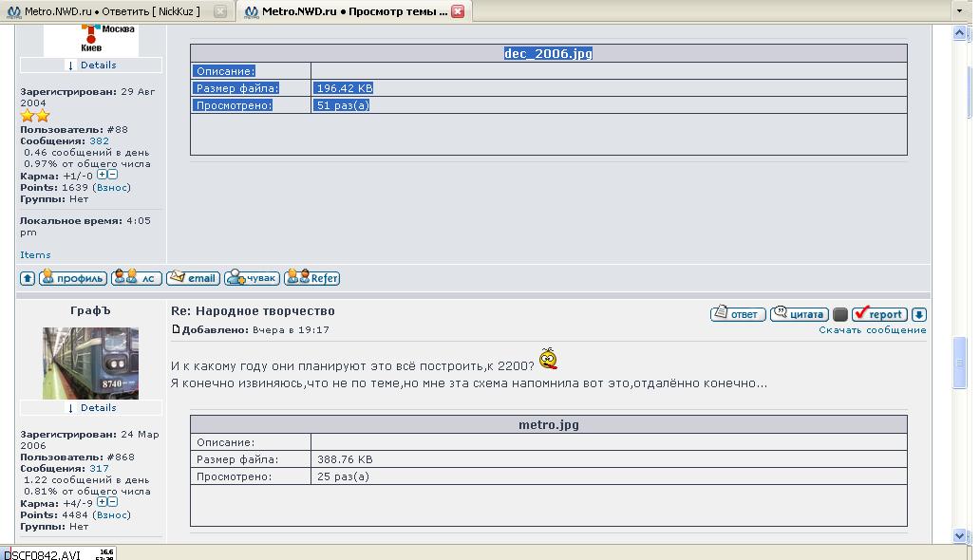Quote ГрафЪ's post with цитата

point(798,314)
